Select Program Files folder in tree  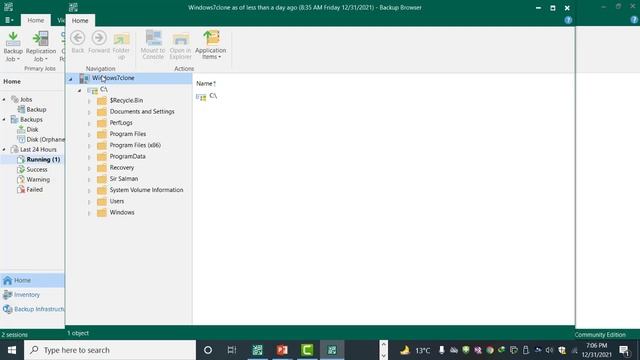(x=127, y=134)
